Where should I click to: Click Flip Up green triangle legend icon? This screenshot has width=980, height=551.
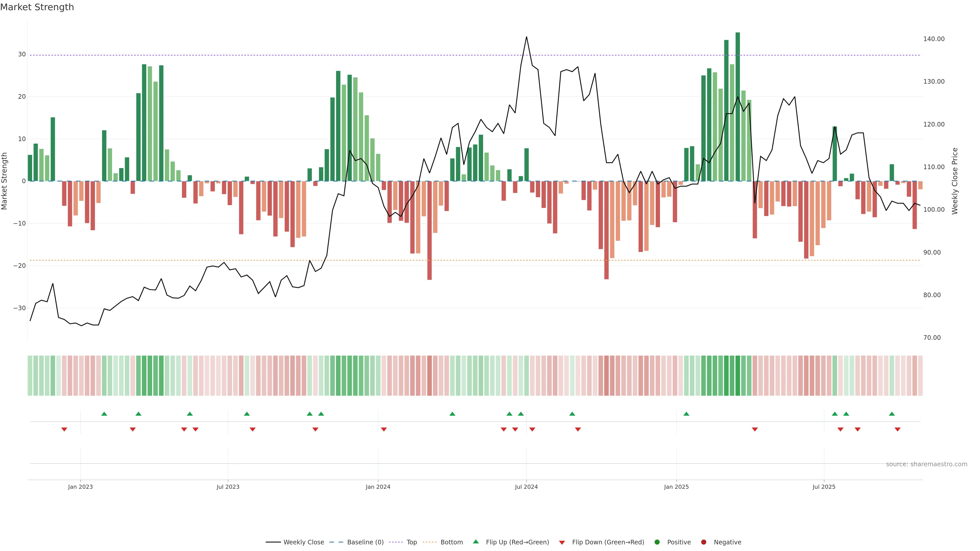(475, 542)
